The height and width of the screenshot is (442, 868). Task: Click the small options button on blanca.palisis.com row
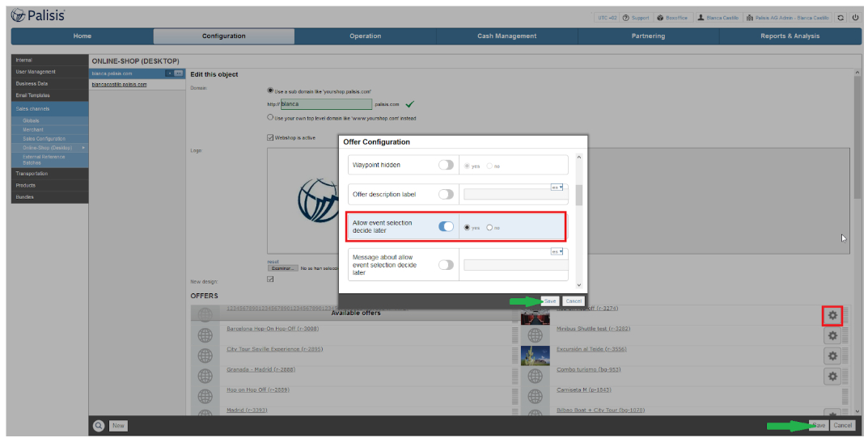tap(178, 73)
